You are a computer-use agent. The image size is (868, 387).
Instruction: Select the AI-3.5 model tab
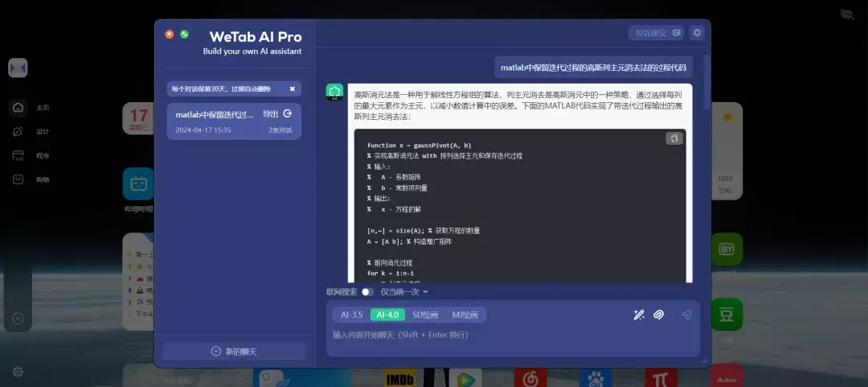click(x=351, y=315)
